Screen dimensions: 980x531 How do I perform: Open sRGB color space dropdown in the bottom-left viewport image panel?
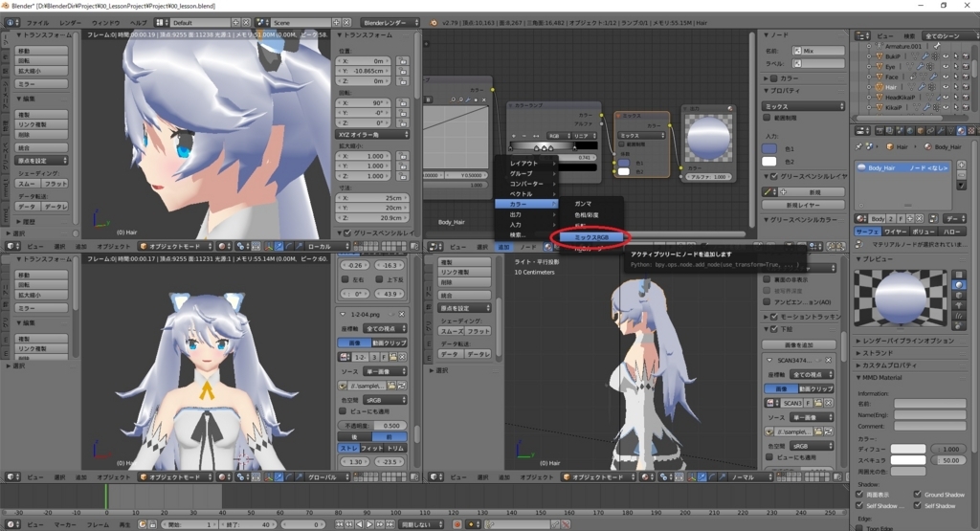pos(384,400)
